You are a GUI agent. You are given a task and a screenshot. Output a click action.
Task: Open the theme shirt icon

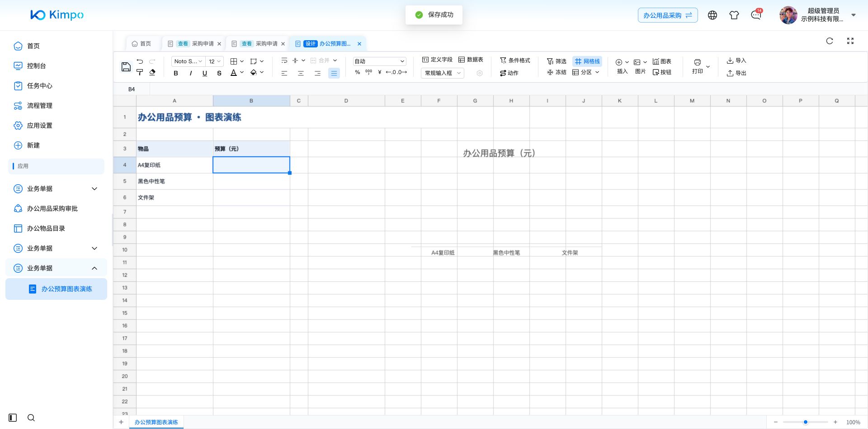pyautogui.click(x=734, y=15)
